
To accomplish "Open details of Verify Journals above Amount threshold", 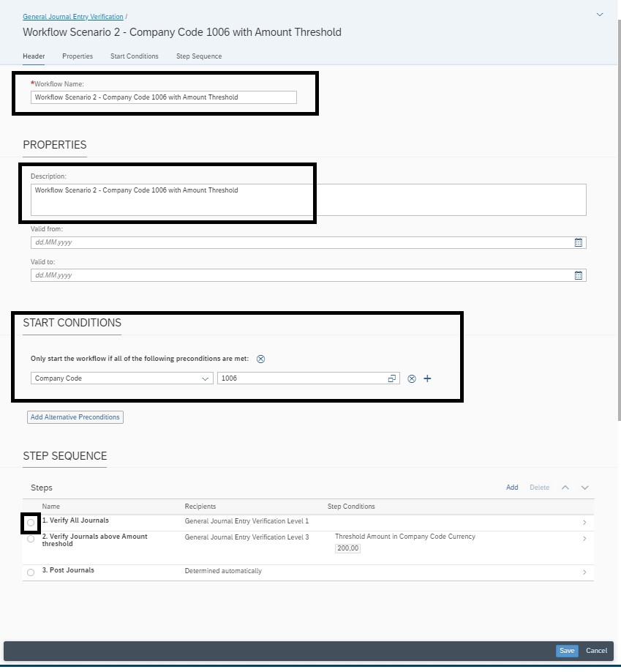I will [584, 539].
